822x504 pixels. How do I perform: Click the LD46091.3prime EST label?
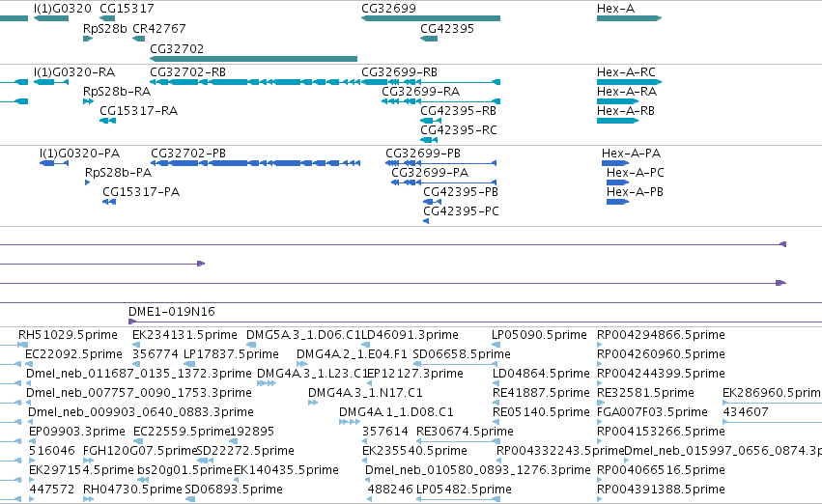point(410,335)
